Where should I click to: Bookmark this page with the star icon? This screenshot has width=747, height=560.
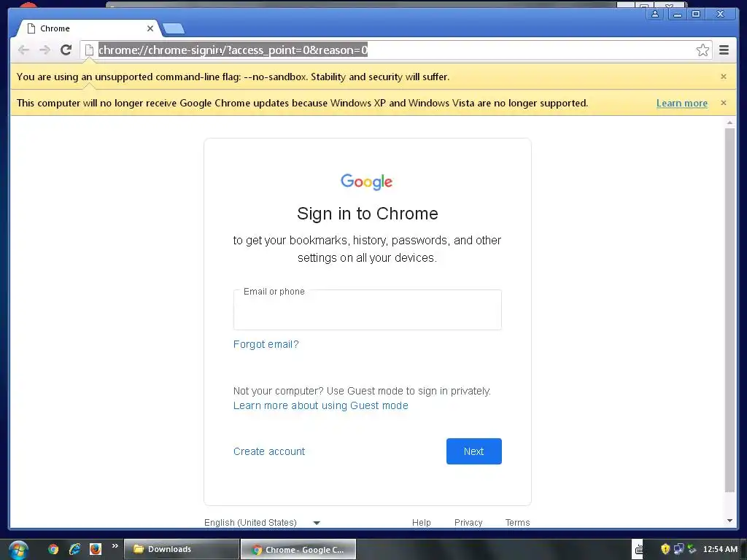tap(703, 50)
